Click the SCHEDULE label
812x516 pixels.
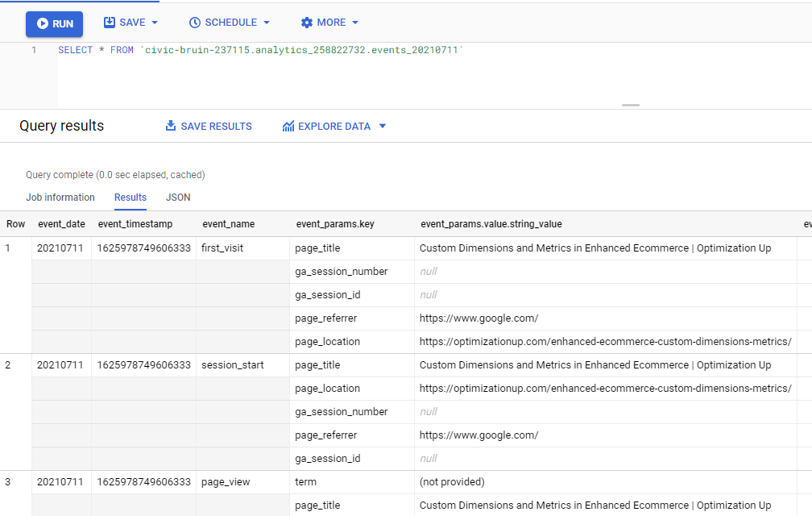[231, 23]
